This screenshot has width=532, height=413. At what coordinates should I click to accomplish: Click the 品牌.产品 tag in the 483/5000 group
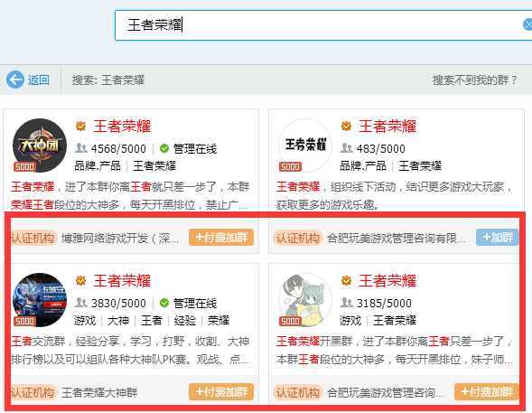point(363,166)
